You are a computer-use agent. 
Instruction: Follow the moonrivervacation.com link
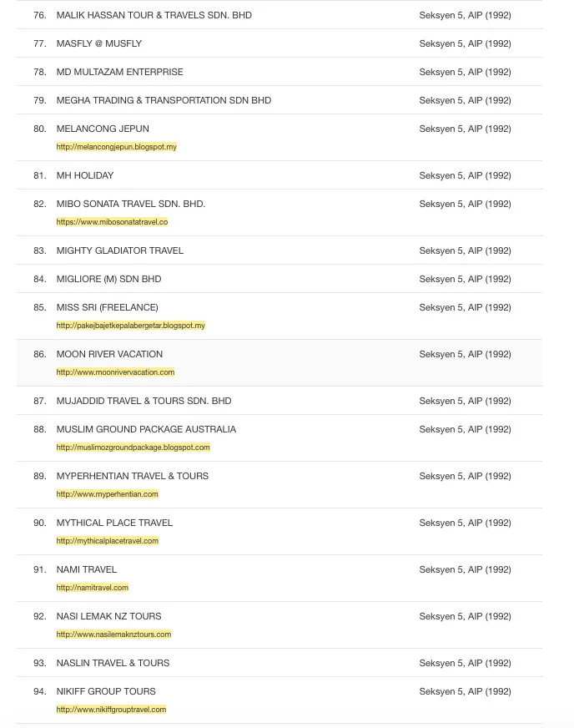pyautogui.click(x=115, y=372)
